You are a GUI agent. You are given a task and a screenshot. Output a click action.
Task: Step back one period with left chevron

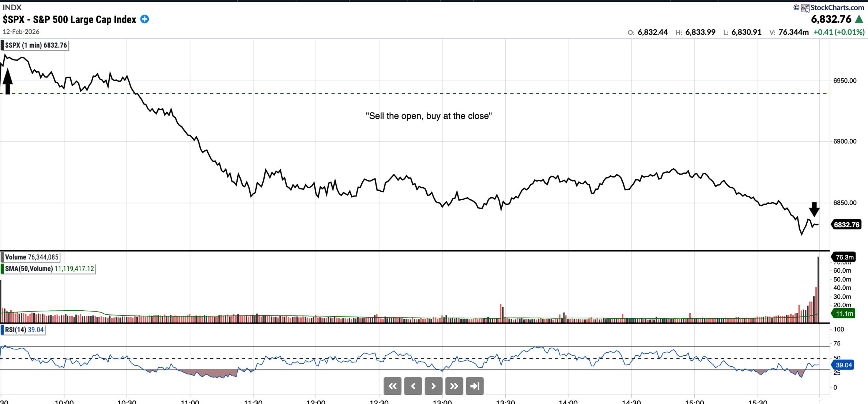pyautogui.click(x=413, y=386)
